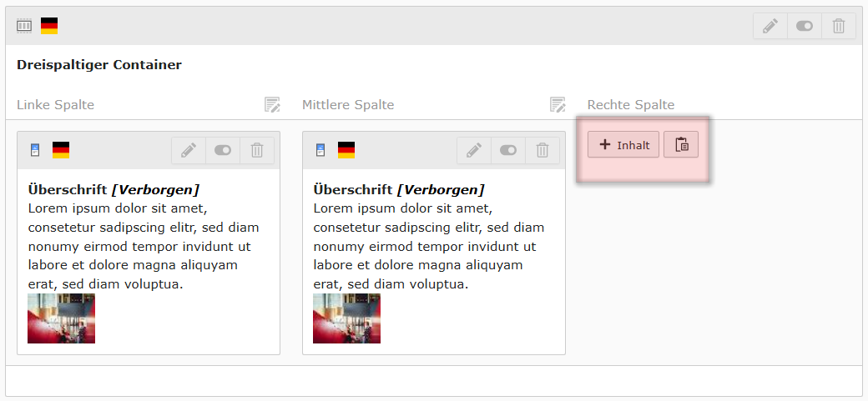Image resolution: width=868 pixels, height=401 pixels.
Task: Click the German flag in the middle element
Action: [x=346, y=150]
